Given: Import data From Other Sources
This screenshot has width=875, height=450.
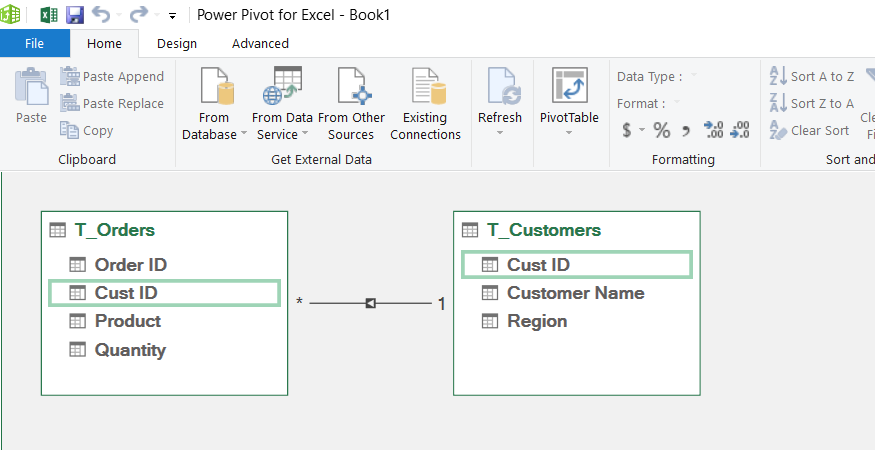Looking at the screenshot, I should pyautogui.click(x=351, y=104).
